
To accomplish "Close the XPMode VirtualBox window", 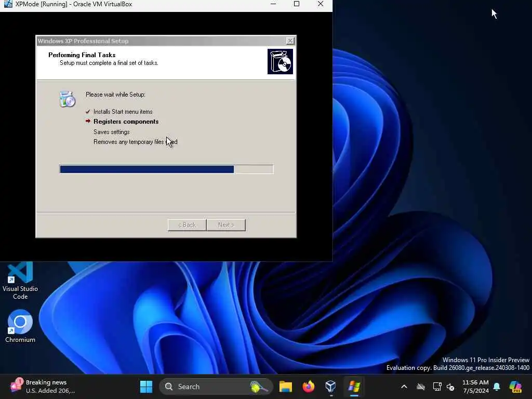I will tap(320, 4).
